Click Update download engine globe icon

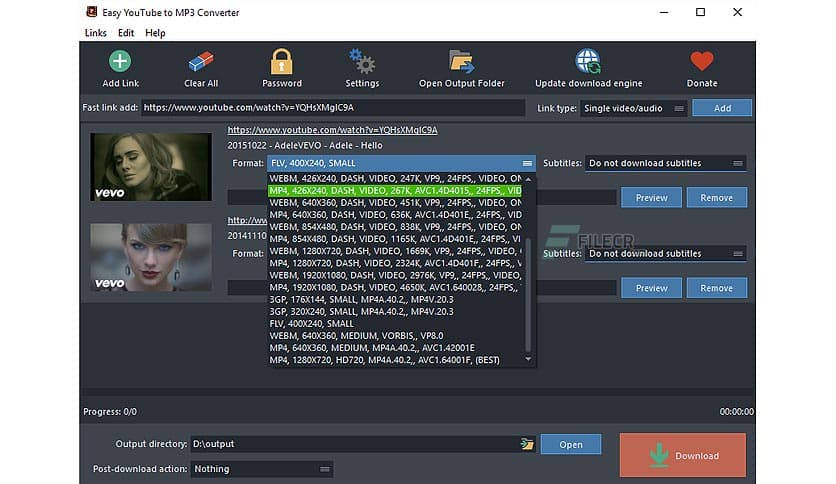pos(588,61)
